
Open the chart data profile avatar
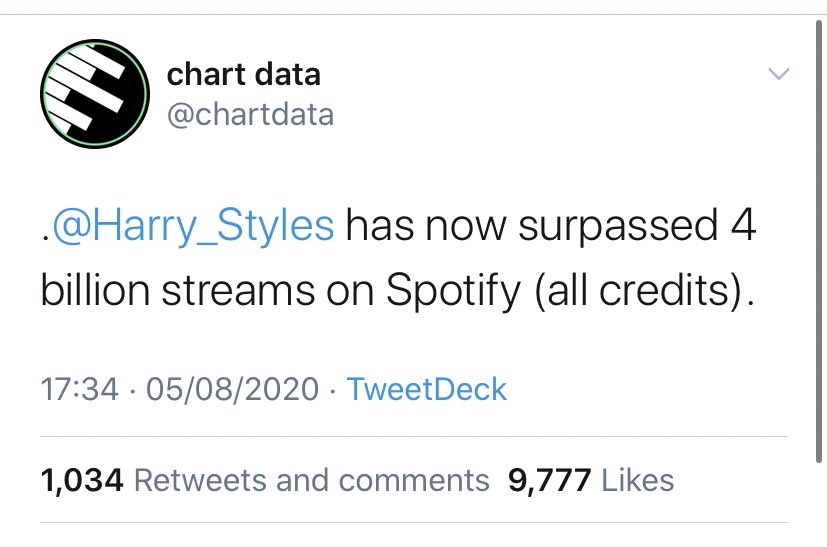pyautogui.click(x=95, y=93)
